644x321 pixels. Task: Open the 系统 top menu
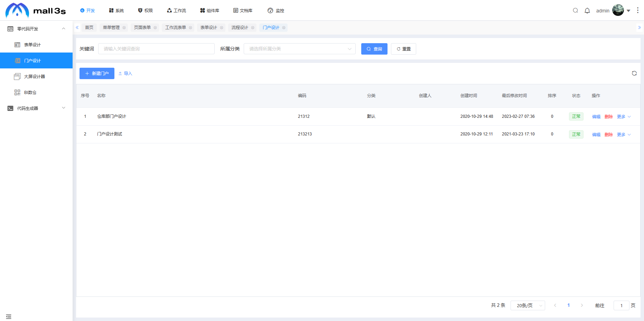point(116,11)
